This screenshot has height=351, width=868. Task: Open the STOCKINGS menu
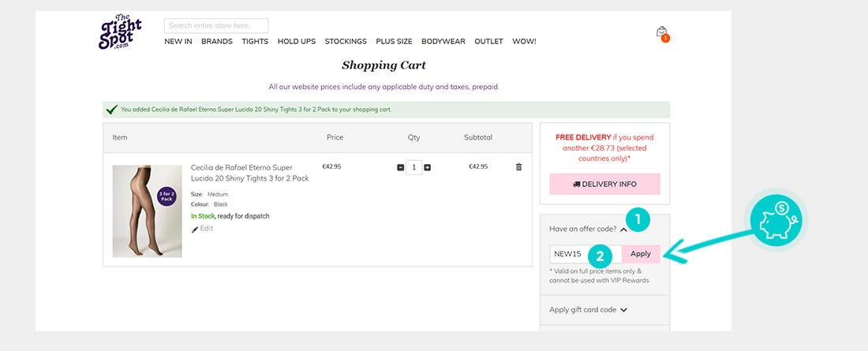tap(346, 42)
